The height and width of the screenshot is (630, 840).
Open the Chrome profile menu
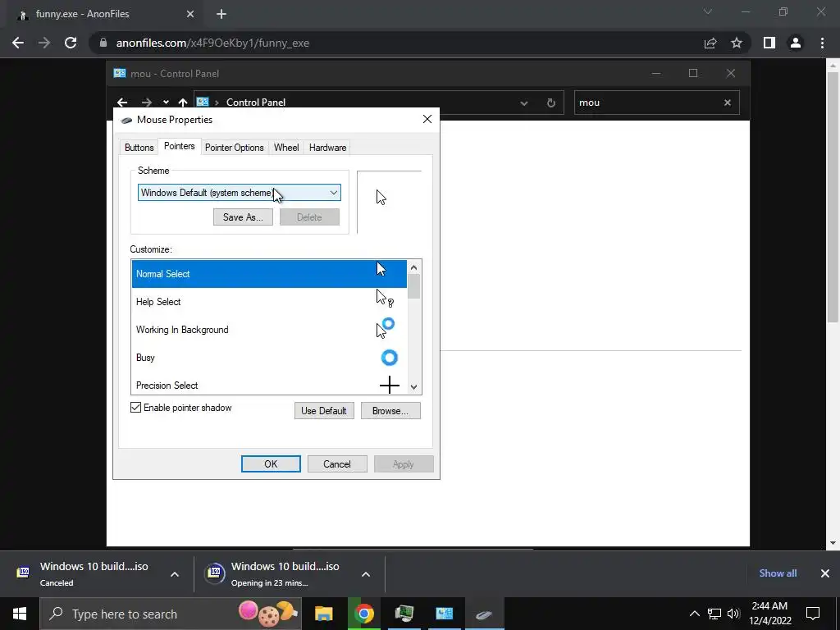(796, 43)
